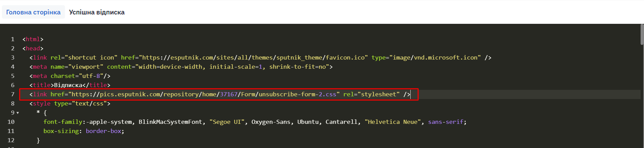Image resolution: width=644 pixels, height=148 pixels.
Task: Click the sans-serif value on line 10
Action: [x=446, y=122]
